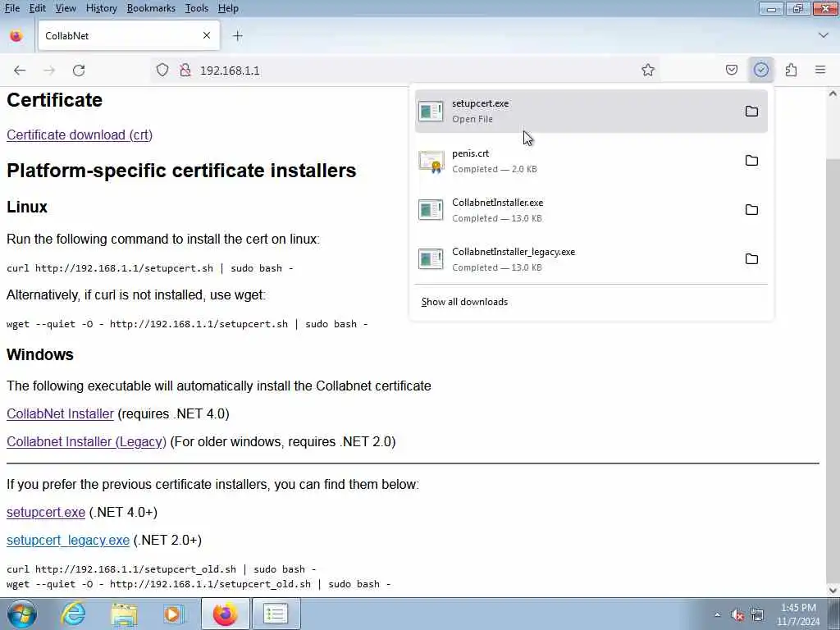
Task: Open the File menu
Action: (11, 8)
